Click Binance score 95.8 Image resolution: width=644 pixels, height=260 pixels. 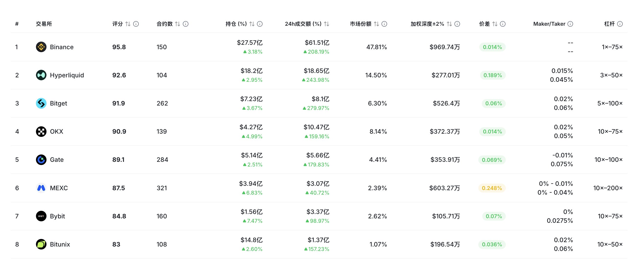click(x=119, y=47)
